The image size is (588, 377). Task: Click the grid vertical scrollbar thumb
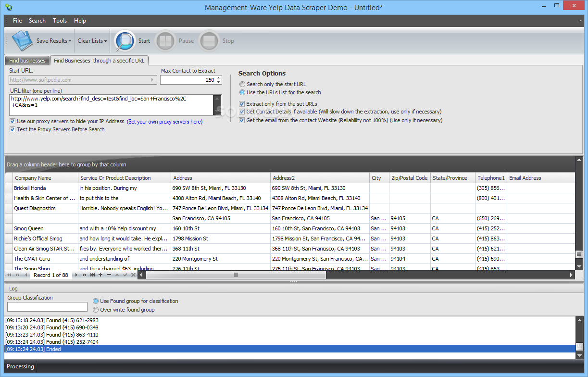(579, 255)
